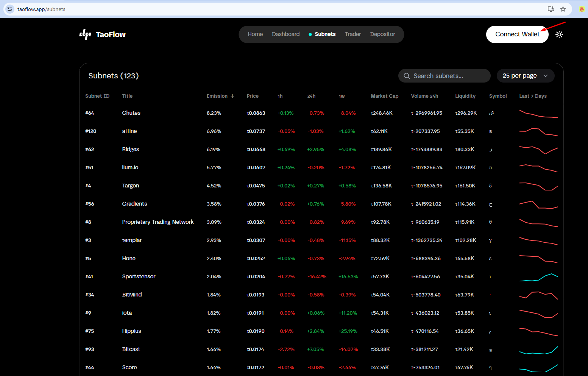Open the Chutes subnet row
The width and height of the screenshot is (588, 376).
tap(131, 113)
